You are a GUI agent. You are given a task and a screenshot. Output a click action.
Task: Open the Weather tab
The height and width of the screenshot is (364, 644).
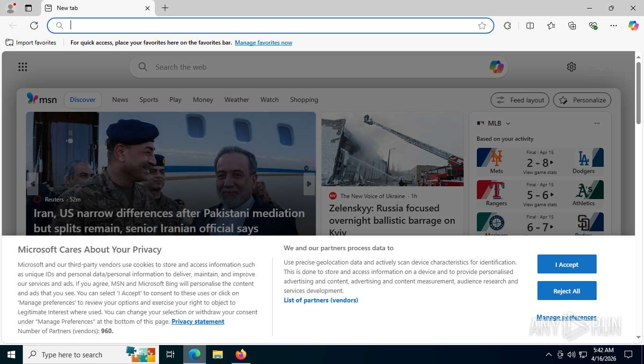coord(236,100)
